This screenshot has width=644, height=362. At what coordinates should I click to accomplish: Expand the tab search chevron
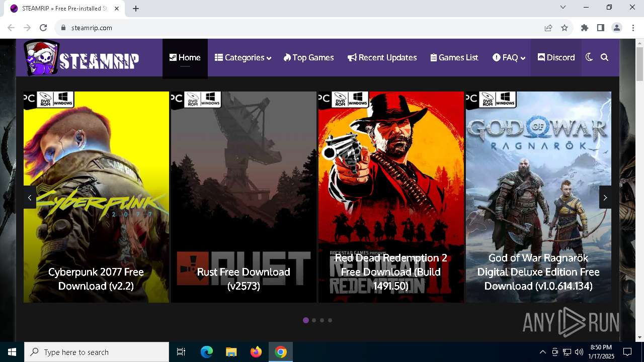tap(563, 7)
